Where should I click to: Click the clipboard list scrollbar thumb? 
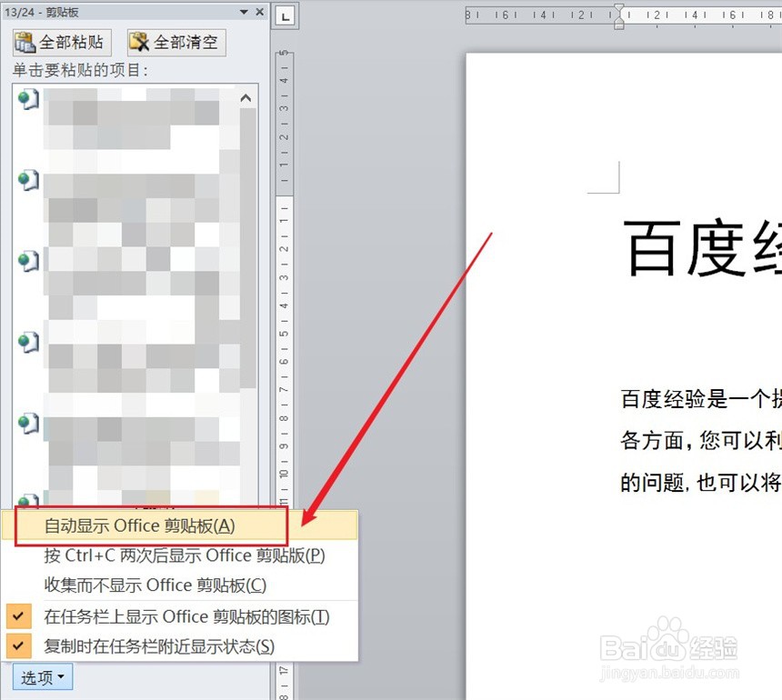click(248, 248)
